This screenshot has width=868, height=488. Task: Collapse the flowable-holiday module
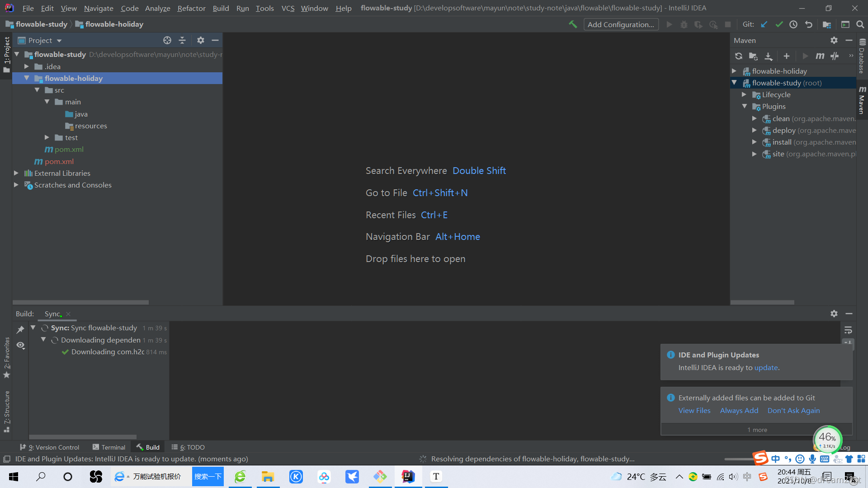pyautogui.click(x=27, y=78)
